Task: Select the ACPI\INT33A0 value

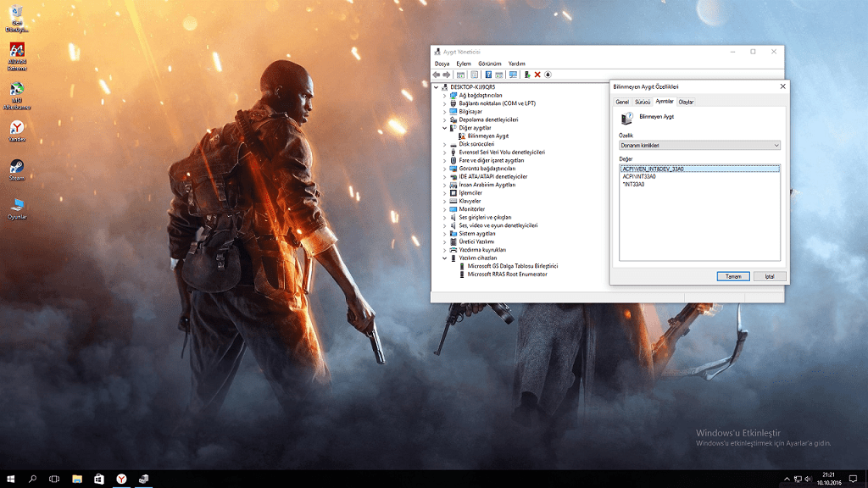Action: (639, 176)
